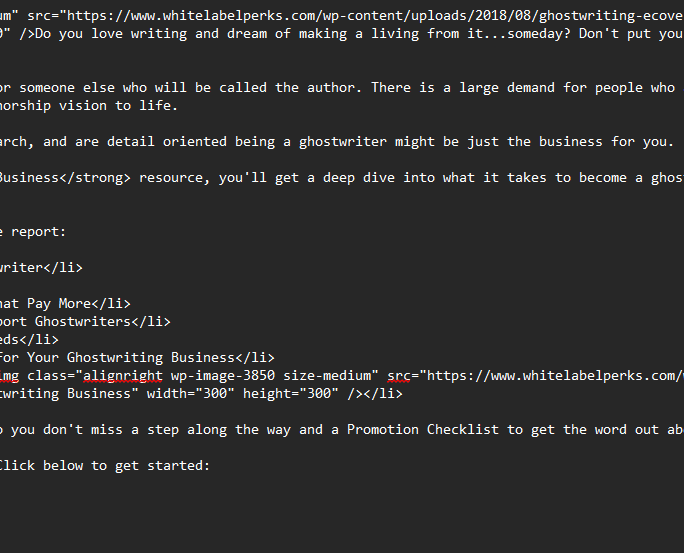This screenshot has height=553, width=684.
Task: Click the "writer</li>" line
Action: [41, 267]
